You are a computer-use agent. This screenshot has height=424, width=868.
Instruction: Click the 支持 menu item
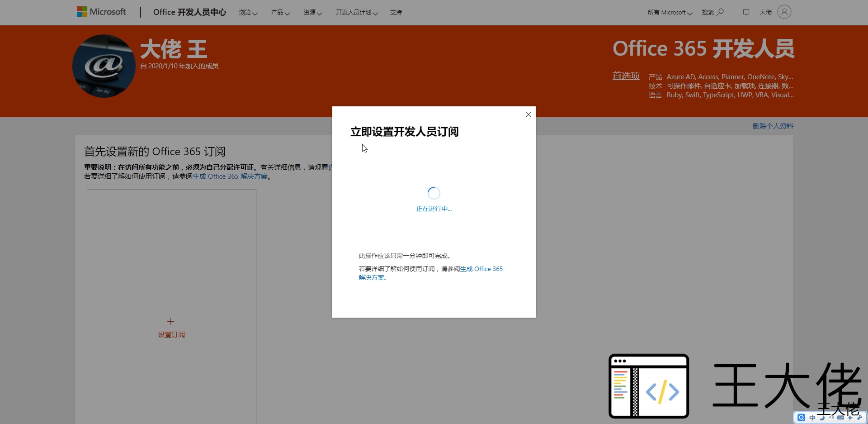(x=396, y=13)
